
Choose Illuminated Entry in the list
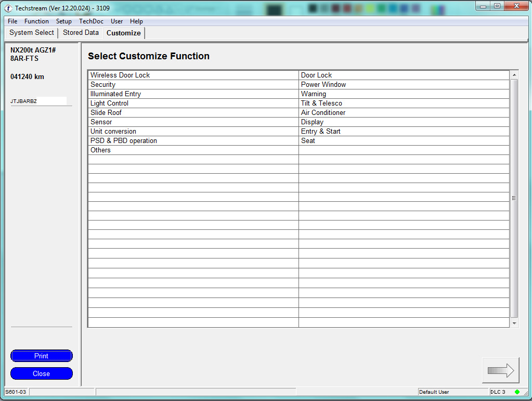tap(193, 94)
